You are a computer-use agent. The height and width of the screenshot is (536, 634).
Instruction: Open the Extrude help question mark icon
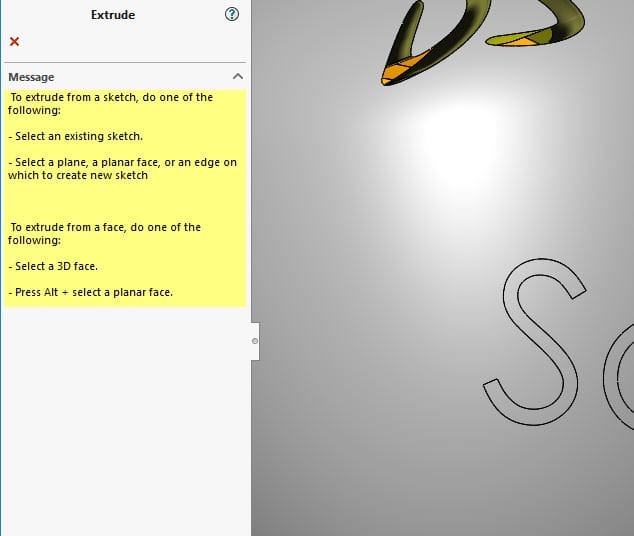232,14
